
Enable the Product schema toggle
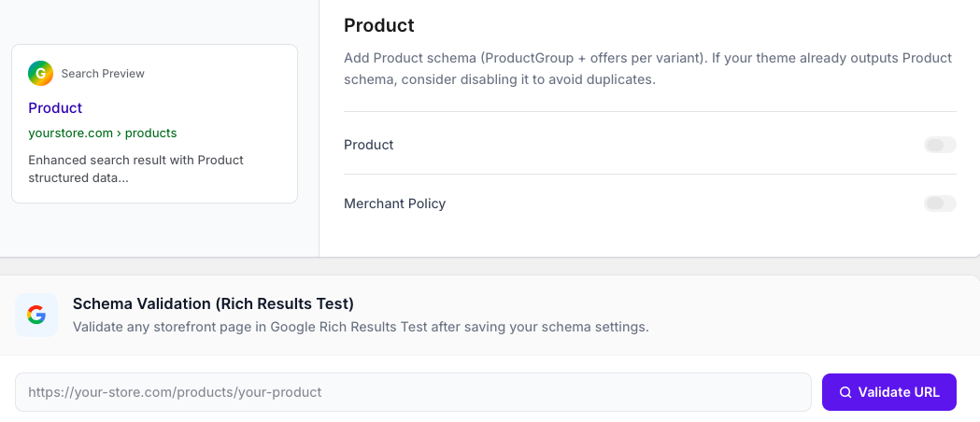pos(940,145)
